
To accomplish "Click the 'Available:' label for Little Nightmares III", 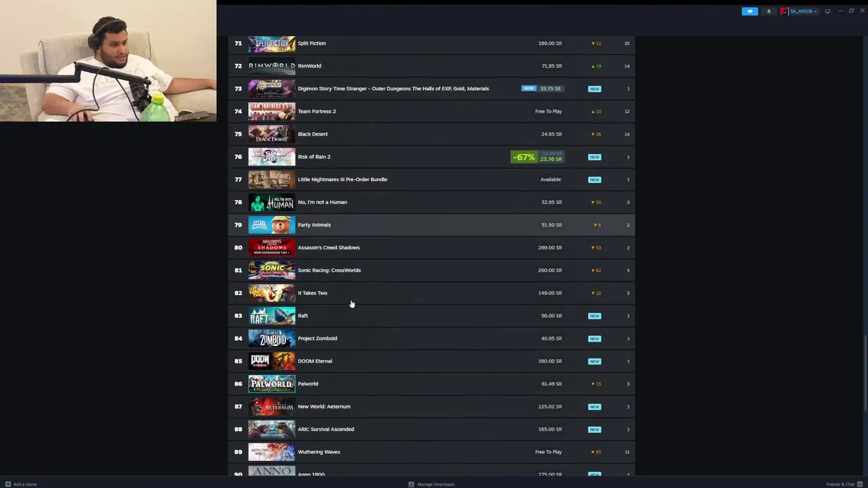I will pos(551,180).
